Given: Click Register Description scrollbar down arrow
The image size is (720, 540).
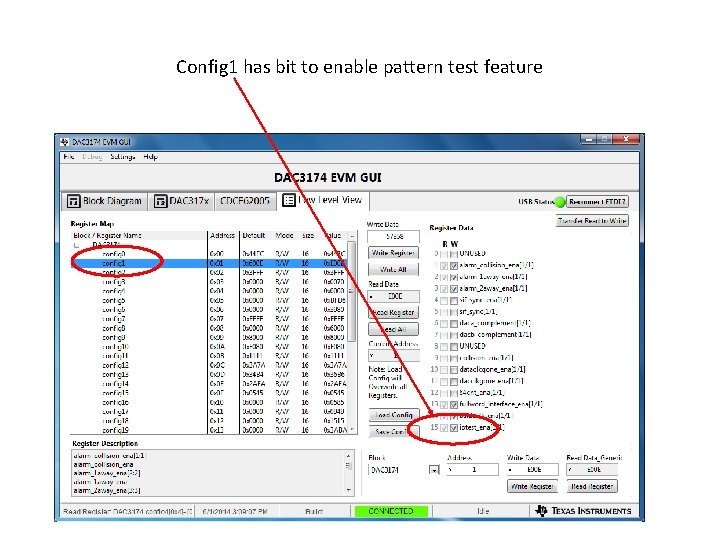Looking at the screenshot, I should (348, 490).
